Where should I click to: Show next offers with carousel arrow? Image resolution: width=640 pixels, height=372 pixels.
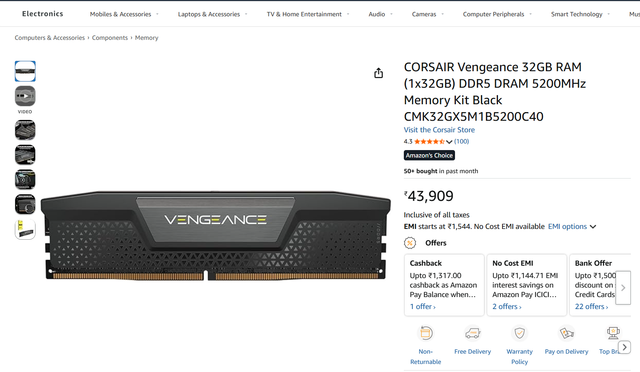[623, 287]
